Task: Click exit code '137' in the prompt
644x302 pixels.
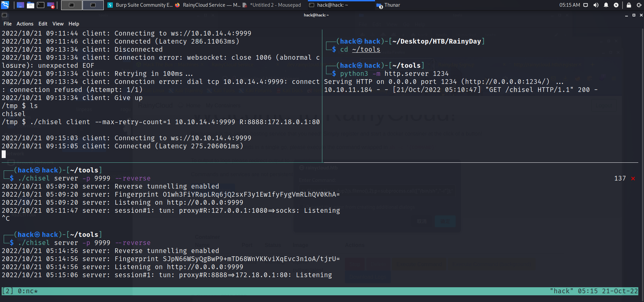Action: 620,179
